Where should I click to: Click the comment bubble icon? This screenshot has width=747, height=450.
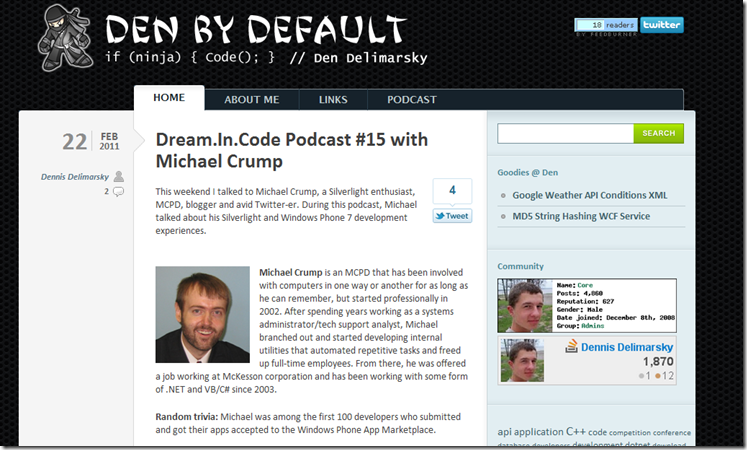(x=118, y=191)
